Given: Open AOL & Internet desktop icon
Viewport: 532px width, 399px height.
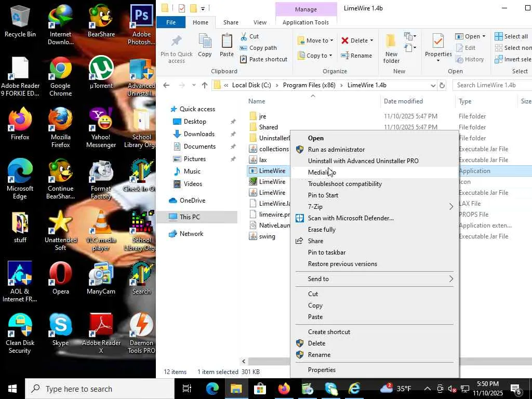Looking at the screenshot, I should [x=20, y=282].
